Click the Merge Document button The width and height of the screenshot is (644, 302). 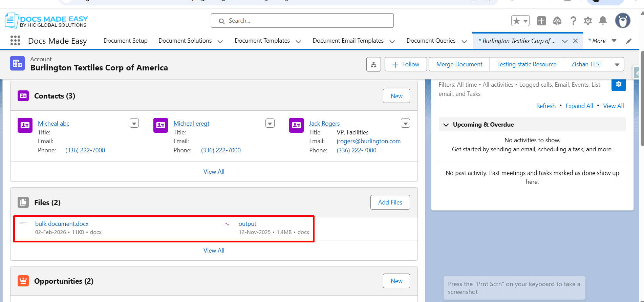[x=459, y=64]
